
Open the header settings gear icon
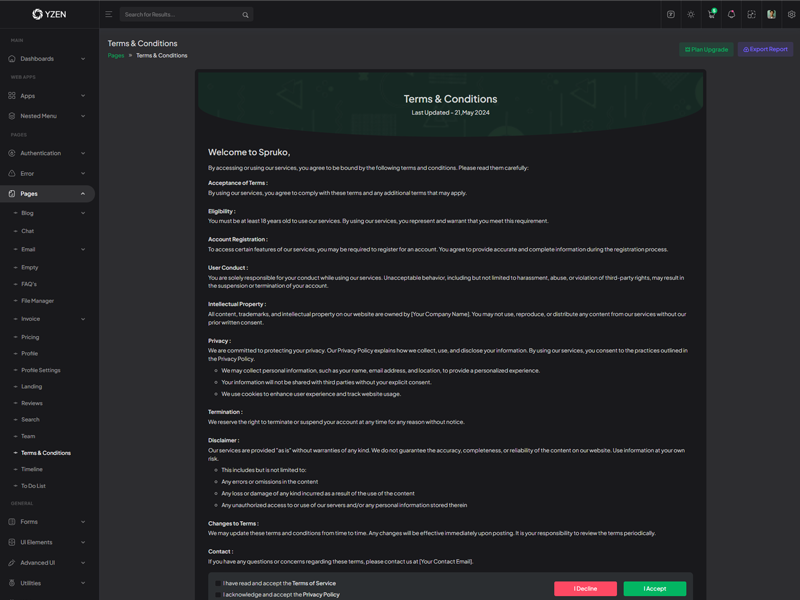click(791, 15)
